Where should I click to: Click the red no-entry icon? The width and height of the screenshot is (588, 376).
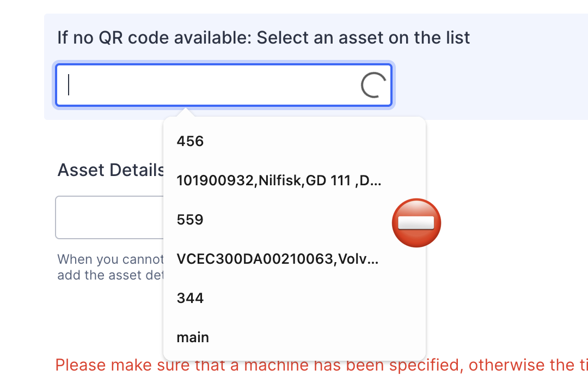[x=416, y=222]
